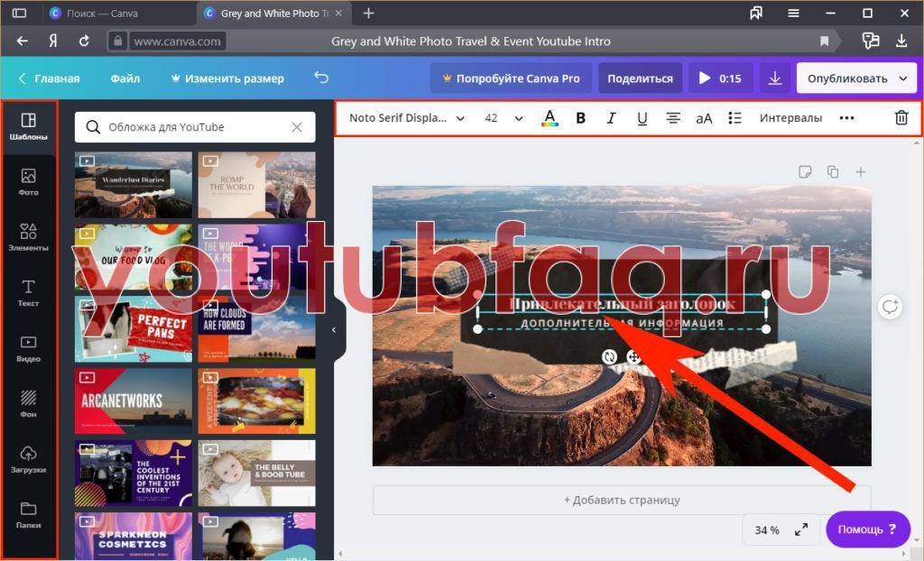Select the Text (Текст) tool in sidebar
This screenshot has width=924, height=561.
pos(29,292)
